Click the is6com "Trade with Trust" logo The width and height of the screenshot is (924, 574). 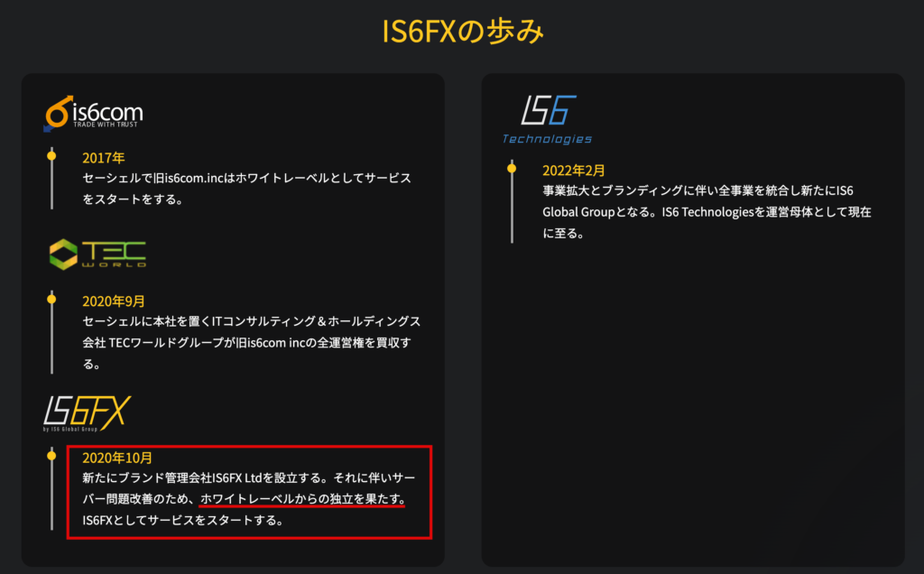click(x=94, y=113)
